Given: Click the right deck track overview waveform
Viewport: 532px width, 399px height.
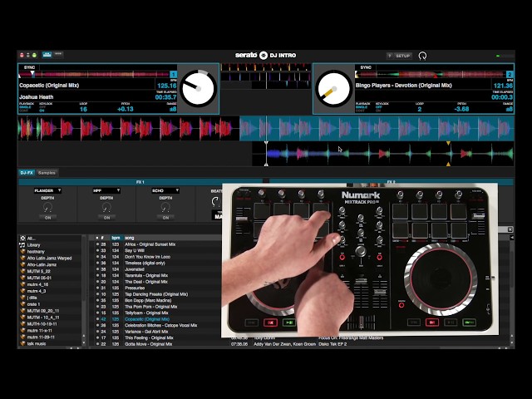Looking at the screenshot, I should [431, 74].
